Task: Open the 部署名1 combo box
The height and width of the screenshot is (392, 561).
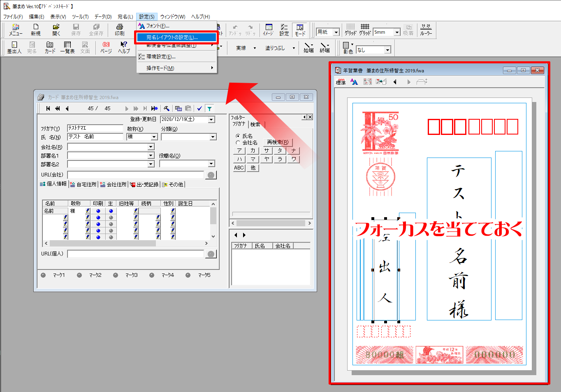Action: 151,155
